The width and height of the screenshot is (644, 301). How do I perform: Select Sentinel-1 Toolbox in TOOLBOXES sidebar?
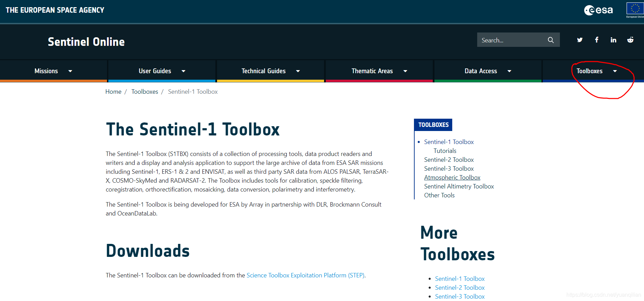pos(449,142)
